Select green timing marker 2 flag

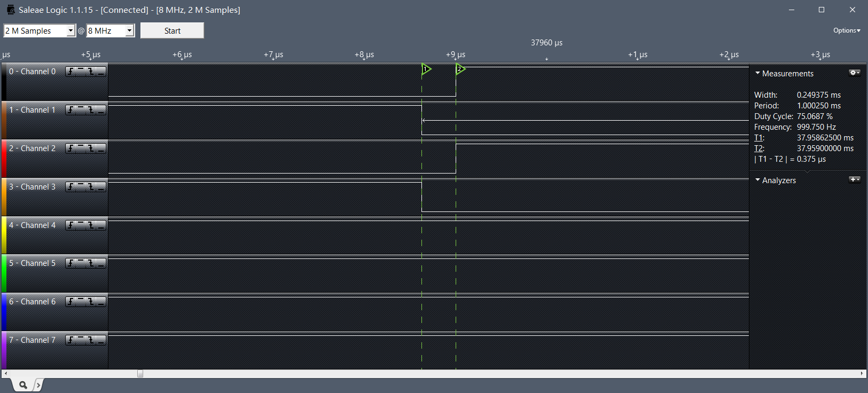[460, 69]
